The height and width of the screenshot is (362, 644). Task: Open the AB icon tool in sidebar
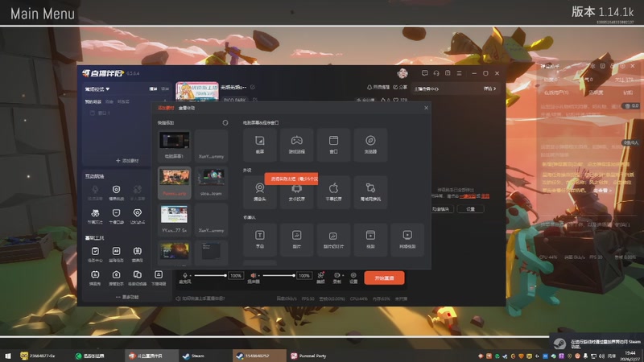click(x=116, y=254)
